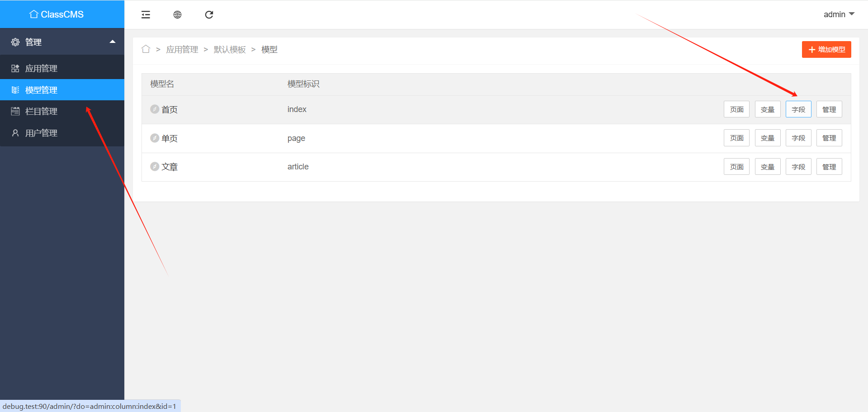Open 页面 for the page model
868x412 pixels.
click(736, 138)
